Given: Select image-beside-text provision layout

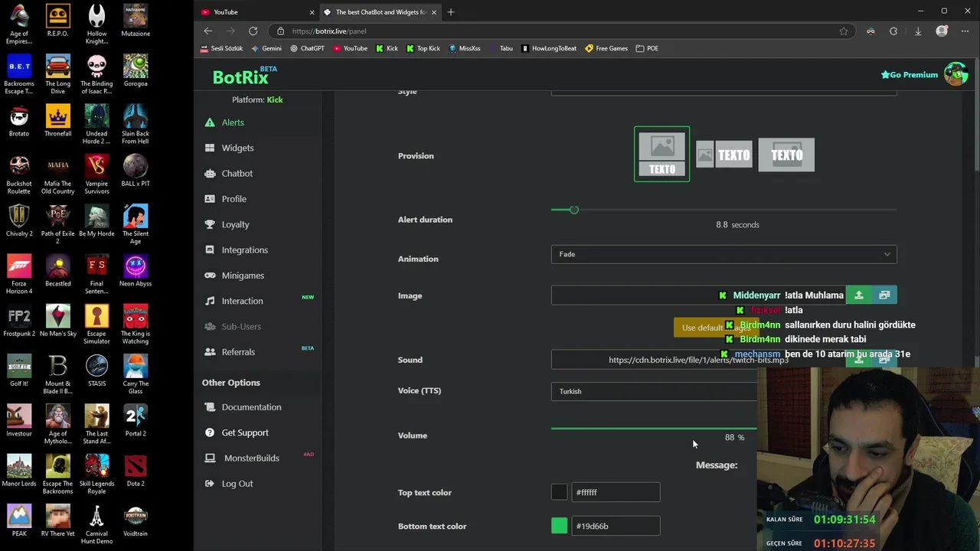Looking at the screenshot, I should (724, 155).
